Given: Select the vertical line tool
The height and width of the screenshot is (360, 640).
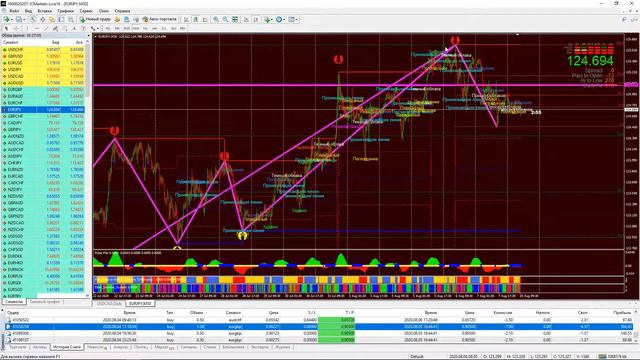Looking at the screenshot, I should click(x=27, y=29).
